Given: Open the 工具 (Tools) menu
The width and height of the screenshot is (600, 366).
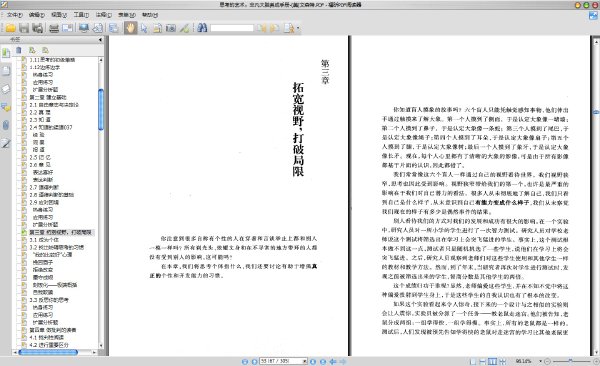Looking at the screenshot, I should pos(81,15).
